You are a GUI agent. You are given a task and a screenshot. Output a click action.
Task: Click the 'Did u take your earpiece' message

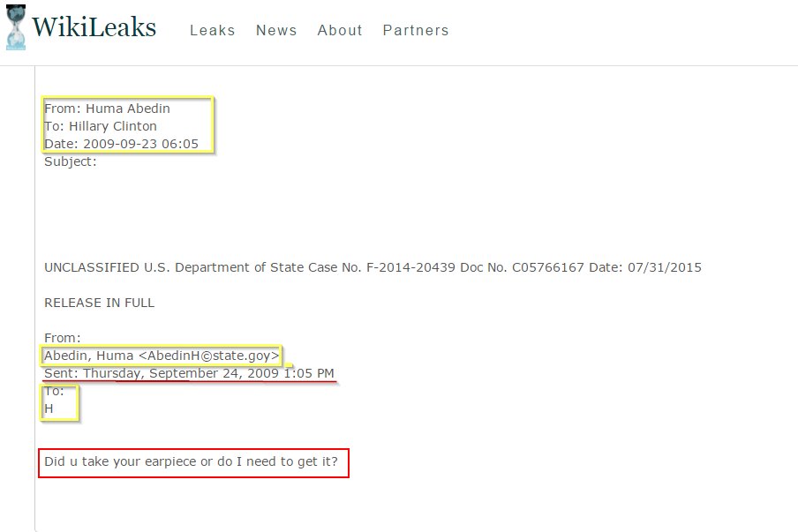coord(191,461)
